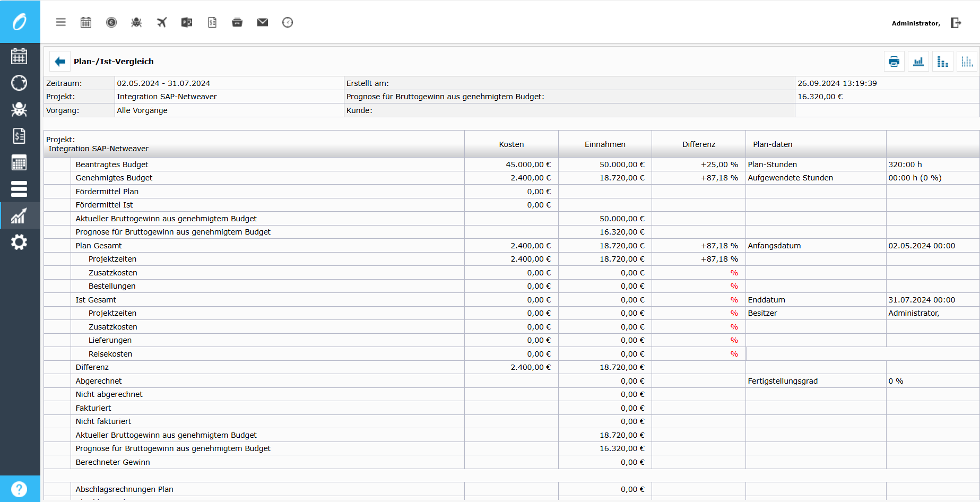Viewport: 980px width, 502px height.
Task: Open the thin-bars chart on far right
Action: click(967, 62)
